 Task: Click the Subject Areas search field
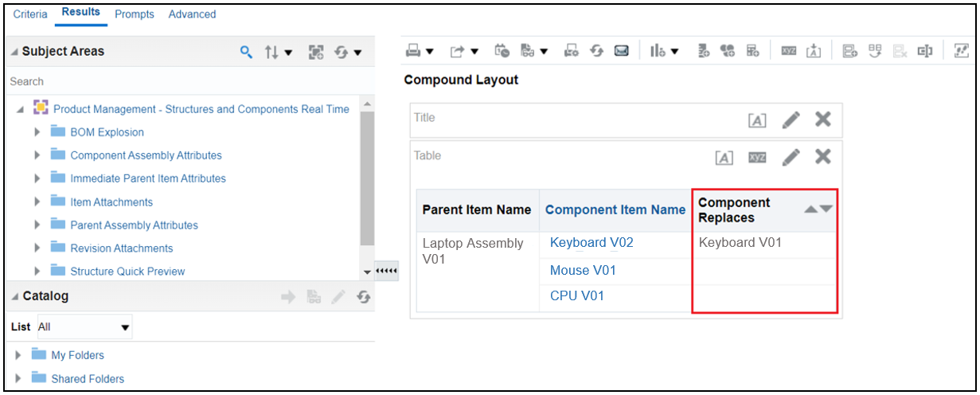pos(183,81)
